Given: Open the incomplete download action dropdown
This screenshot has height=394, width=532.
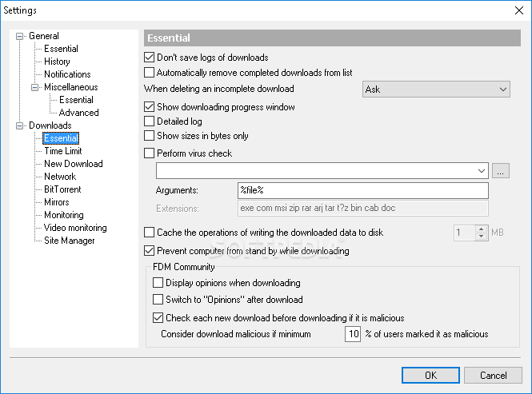Looking at the screenshot, I should click(x=436, y=90).
